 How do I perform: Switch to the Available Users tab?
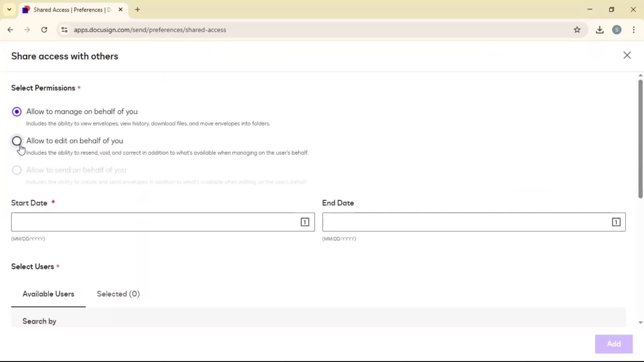click(48, 294)
